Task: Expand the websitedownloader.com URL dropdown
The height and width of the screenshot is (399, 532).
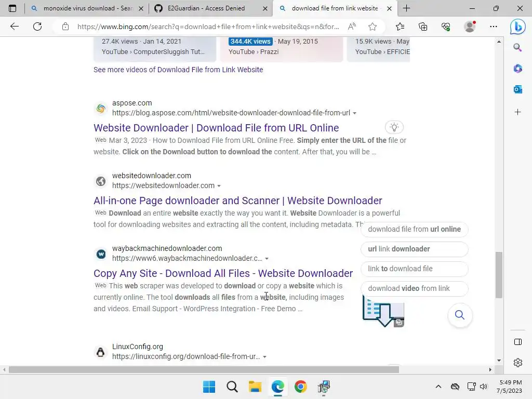Action: pyautogui.click(x=219, y=186)
